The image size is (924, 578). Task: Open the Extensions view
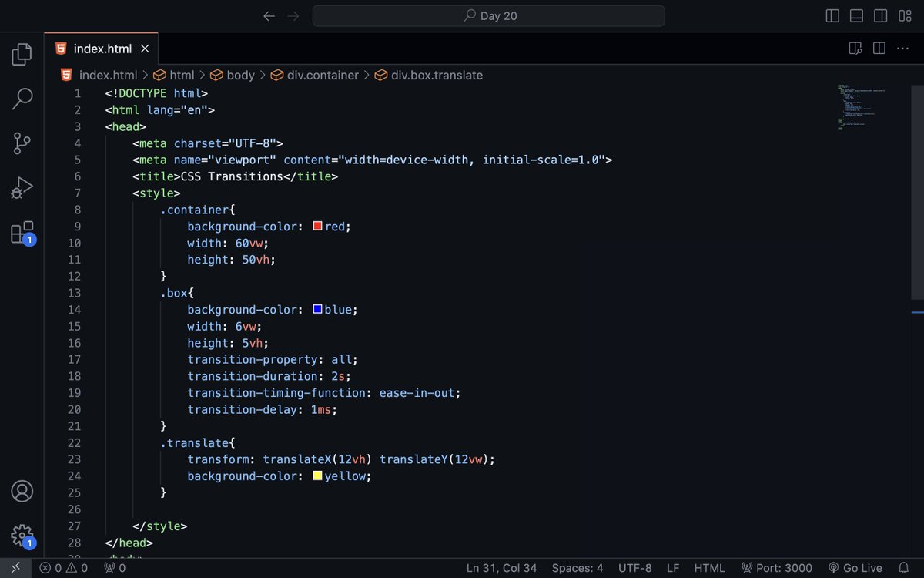tap(22, 233)
